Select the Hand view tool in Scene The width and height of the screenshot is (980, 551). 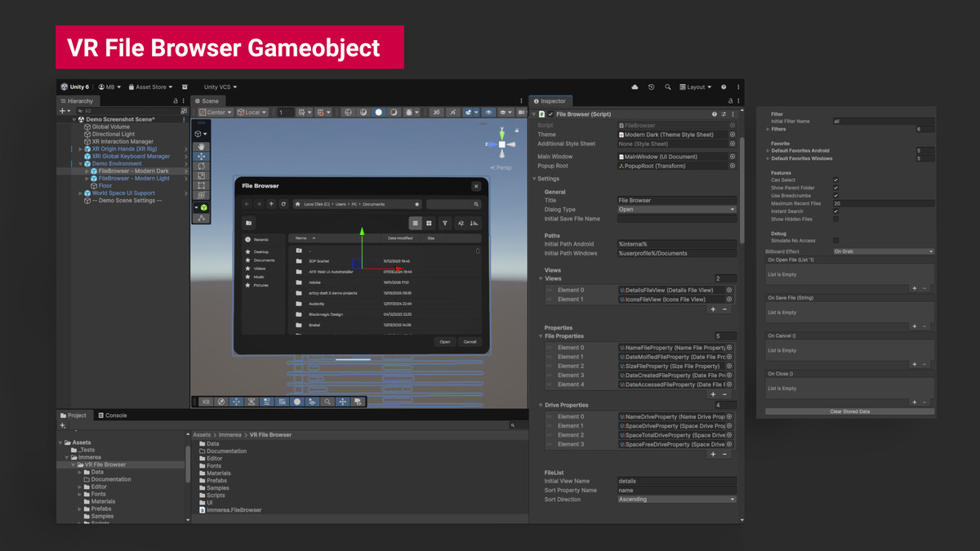click(202, 147)
